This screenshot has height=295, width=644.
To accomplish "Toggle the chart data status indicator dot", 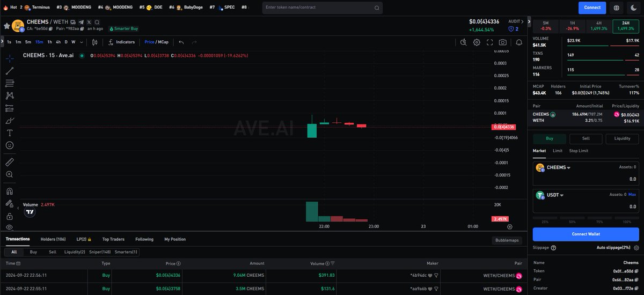I will pos(81,55).
